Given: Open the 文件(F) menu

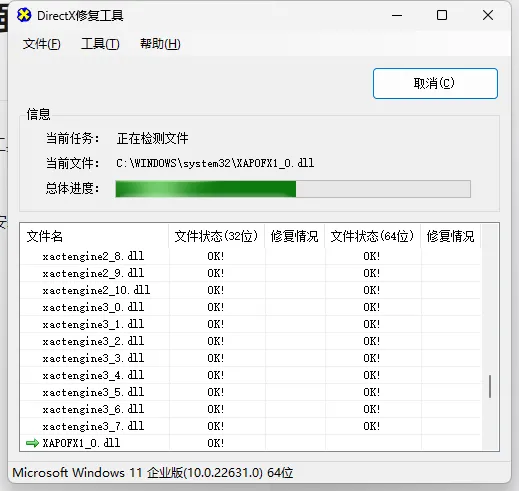Looking at the screenshot, I should [42, 44].
